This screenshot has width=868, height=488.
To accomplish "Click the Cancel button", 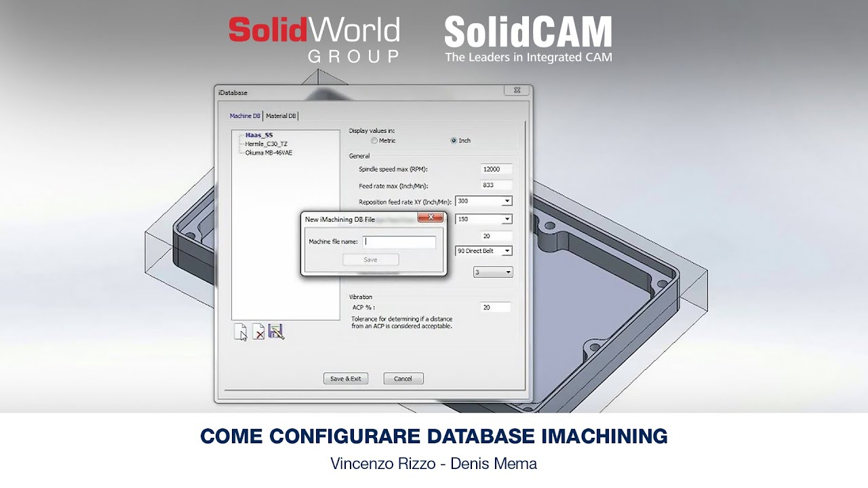I will [403, 379].
